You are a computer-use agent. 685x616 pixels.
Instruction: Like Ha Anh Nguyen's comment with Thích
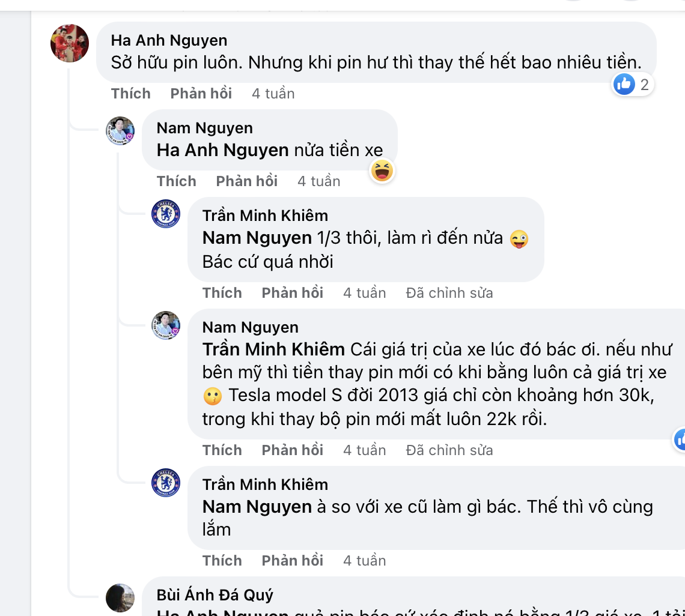[x=130, y=93]
